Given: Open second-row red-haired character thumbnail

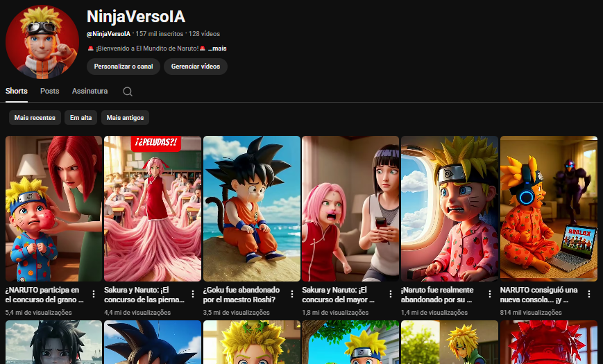Looking at the screenshot, I should 549,342.
